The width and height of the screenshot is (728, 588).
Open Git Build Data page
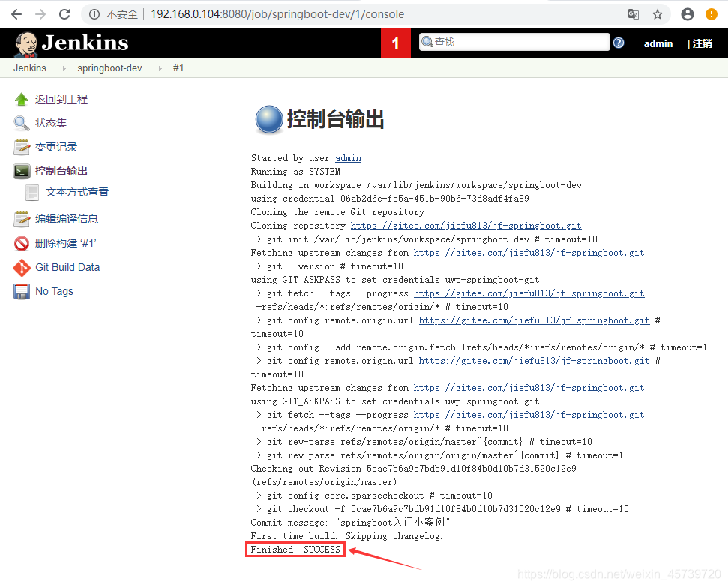67,267
